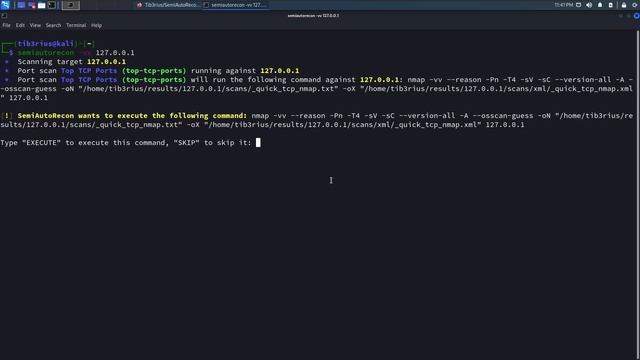Click the 'Type "EXECUTE" to execute' prompt
Image resolution: width=640 pixels, height=360 pixels.
(126, 142)
